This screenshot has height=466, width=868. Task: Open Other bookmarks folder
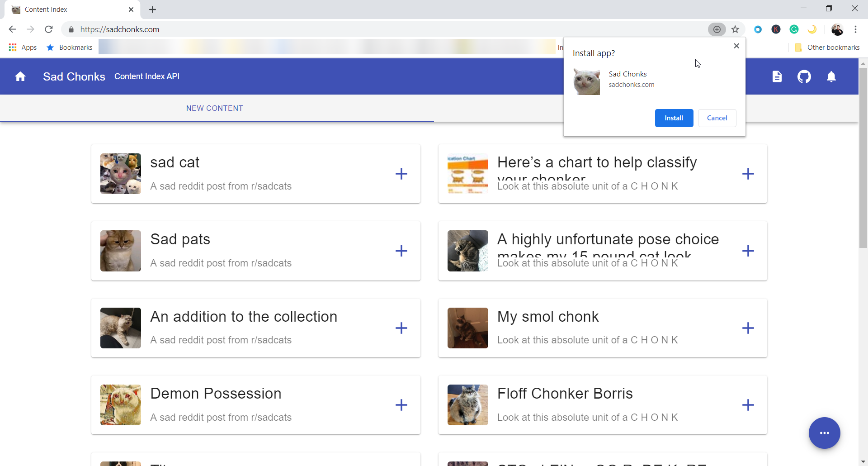click(827, 48)
